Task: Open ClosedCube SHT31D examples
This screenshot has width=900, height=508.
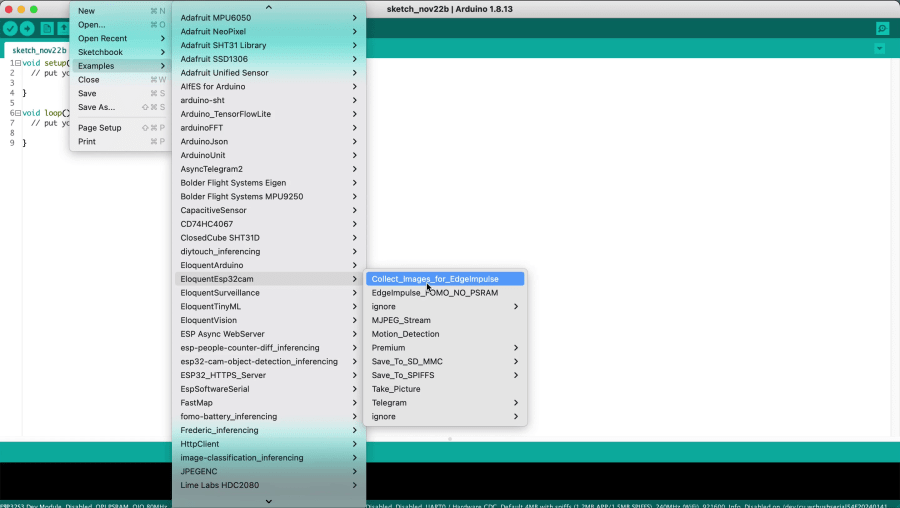Action: (x=269, y=238)
